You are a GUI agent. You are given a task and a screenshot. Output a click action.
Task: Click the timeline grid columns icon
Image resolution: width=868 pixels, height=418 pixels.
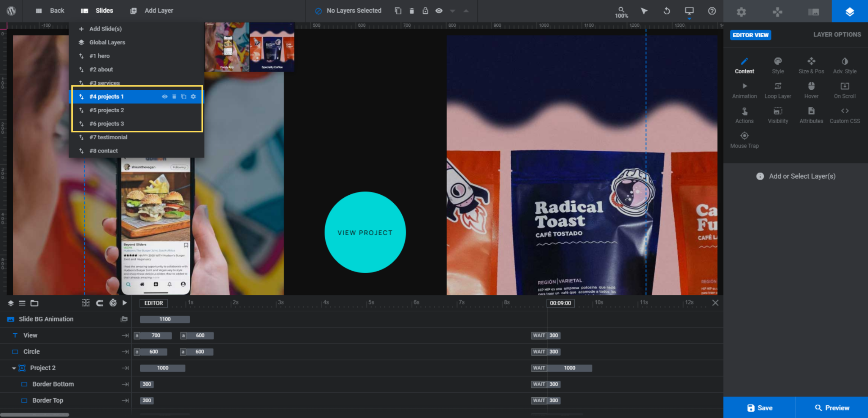[86, 303]
